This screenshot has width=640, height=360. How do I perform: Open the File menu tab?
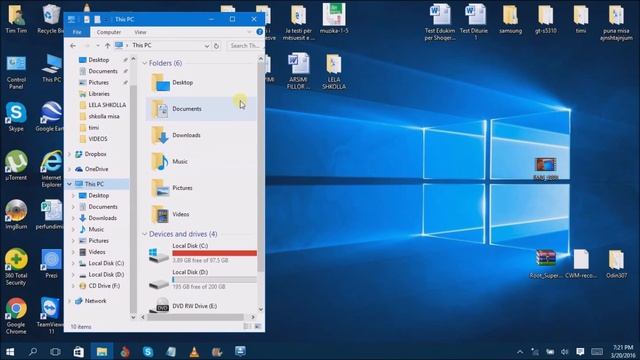[77, 32]
